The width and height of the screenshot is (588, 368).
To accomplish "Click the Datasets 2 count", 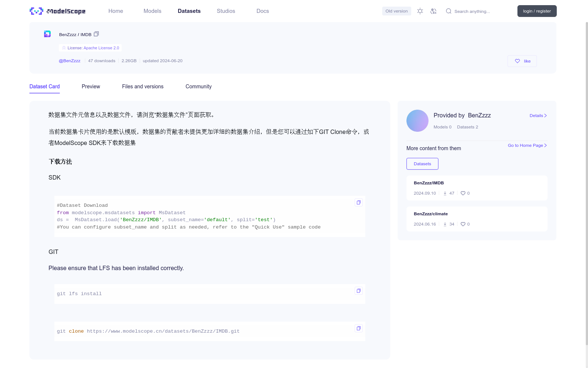I will point(467,127).
